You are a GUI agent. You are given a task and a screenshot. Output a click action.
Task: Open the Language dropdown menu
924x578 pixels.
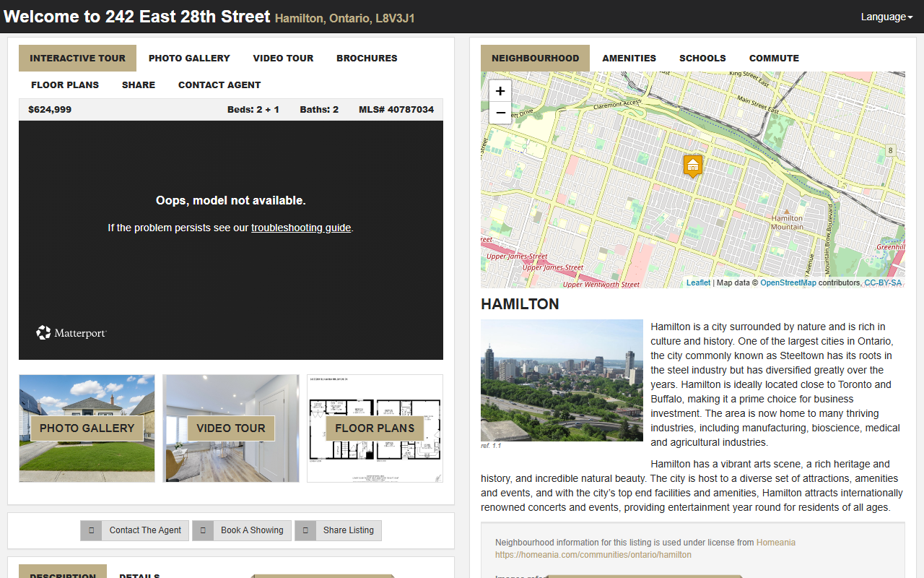(886, 17)
